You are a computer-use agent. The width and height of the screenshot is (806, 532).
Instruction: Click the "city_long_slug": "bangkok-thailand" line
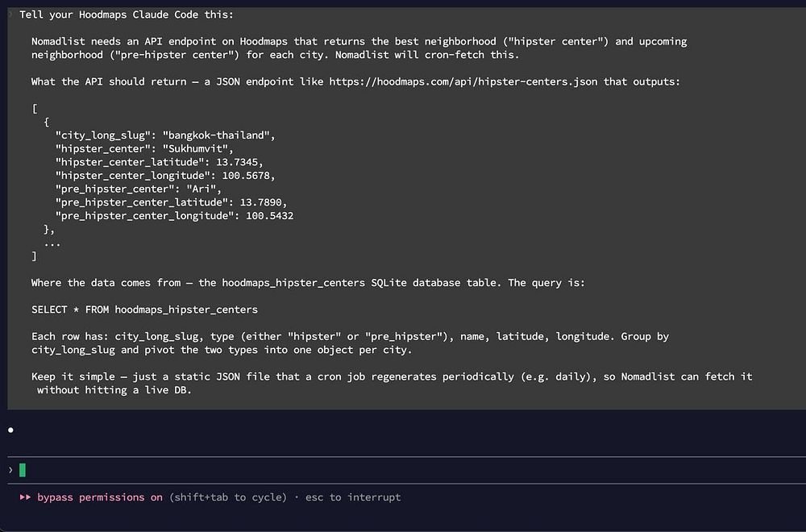(165, 135)
